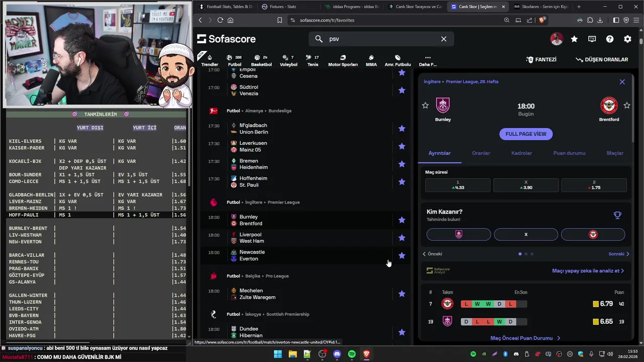The height and width of the screenshot is (362, 644).
Task: Unfavorite the Burnley vs Brentford match star
Action: pos(401,220)
